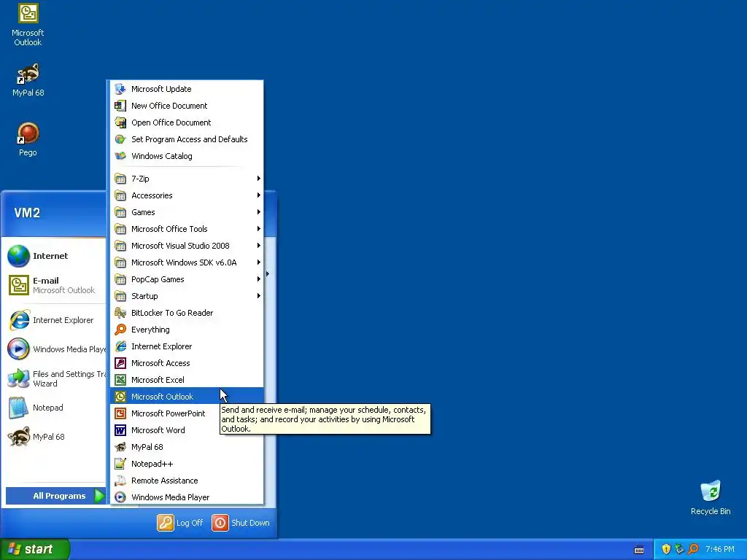Click the All Programs button
This screenshot has height=560, width=747.
(55, 496)
